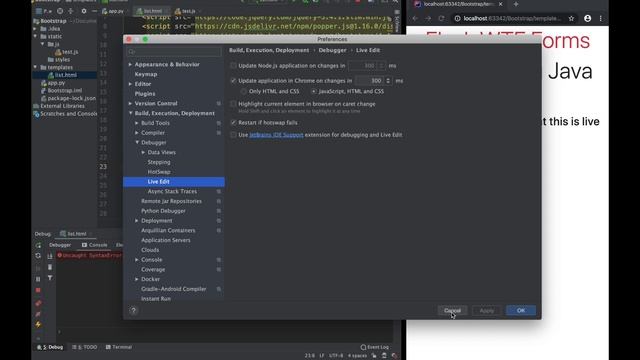Click the collapse-all icon in Project panel
Viewport: 640px width, 360px height.
pos(71,11)
